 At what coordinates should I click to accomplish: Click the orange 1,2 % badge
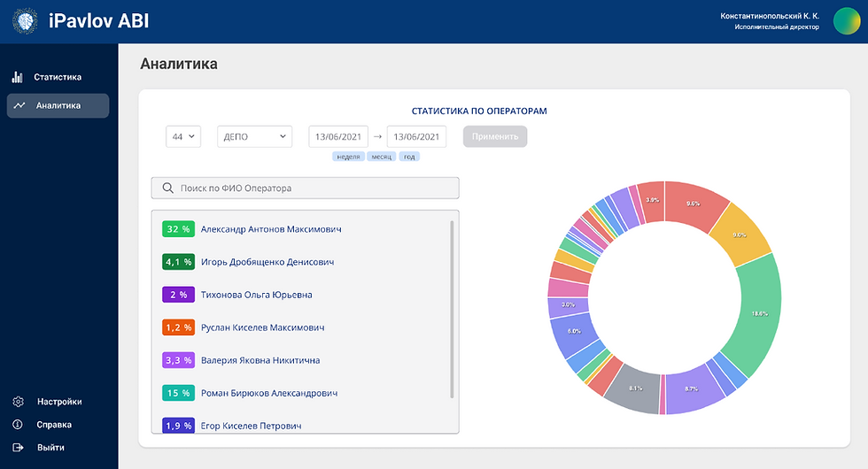coord(178,327)
